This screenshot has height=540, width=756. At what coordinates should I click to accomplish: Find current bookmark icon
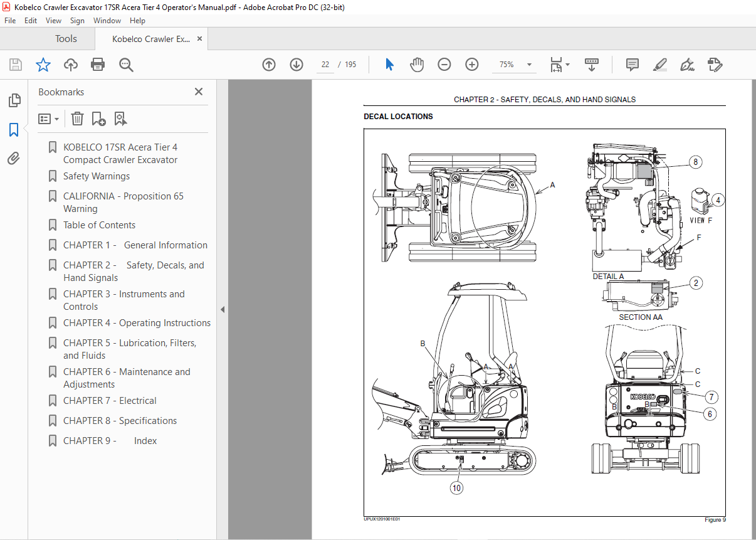pos(120,119)
